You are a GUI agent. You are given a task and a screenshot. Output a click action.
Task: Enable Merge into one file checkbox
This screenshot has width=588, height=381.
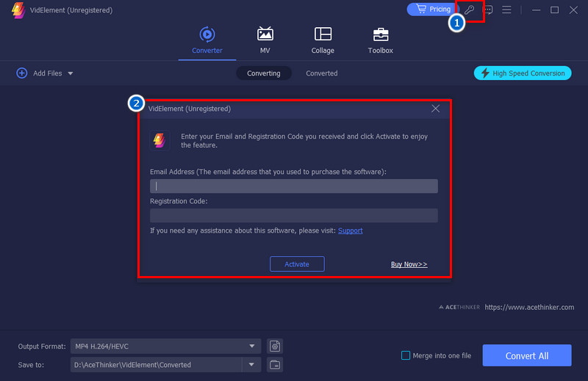coord(406,355)
